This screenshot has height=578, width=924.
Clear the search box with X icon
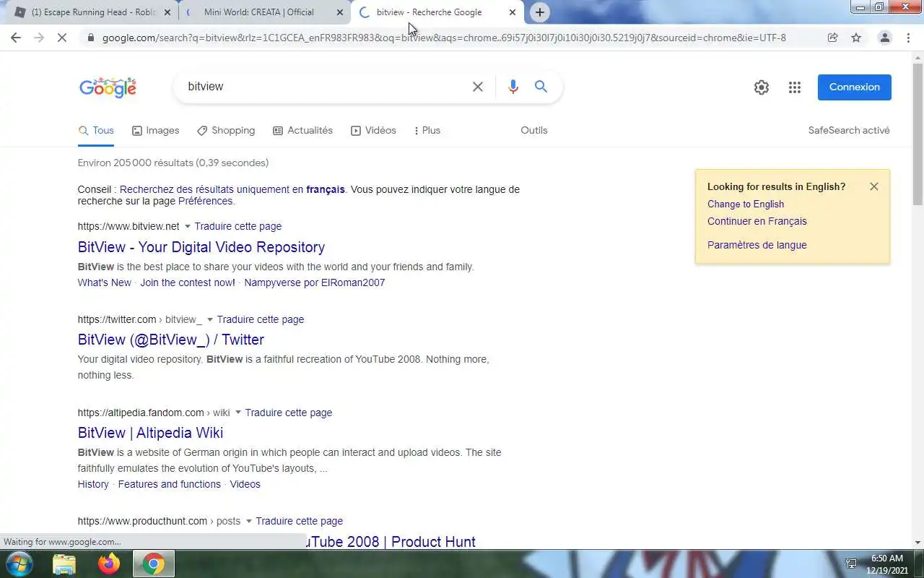point(478,87)
